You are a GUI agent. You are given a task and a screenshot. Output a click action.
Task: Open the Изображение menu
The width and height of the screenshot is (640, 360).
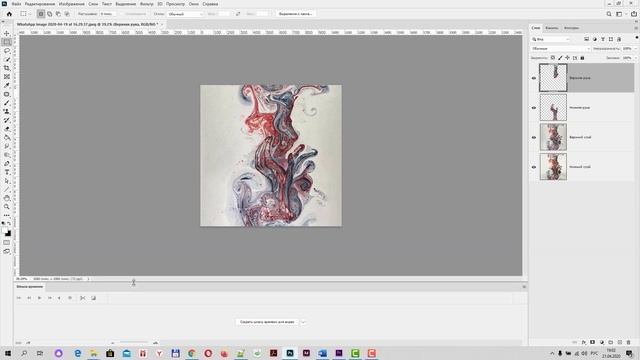click(71, 4)
